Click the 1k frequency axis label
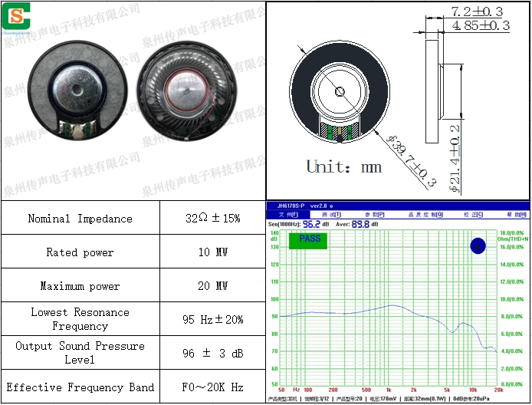This screenshot has width=532, height=405. 389,390
